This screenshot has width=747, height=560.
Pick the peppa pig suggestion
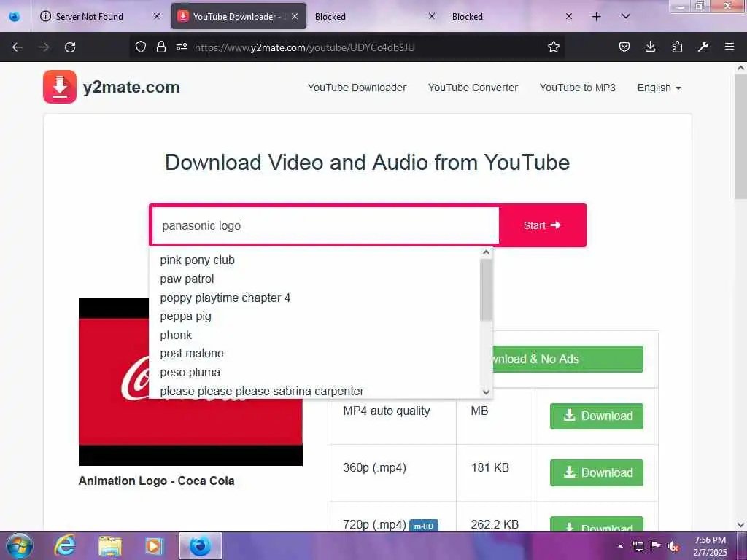pos(314,316)
